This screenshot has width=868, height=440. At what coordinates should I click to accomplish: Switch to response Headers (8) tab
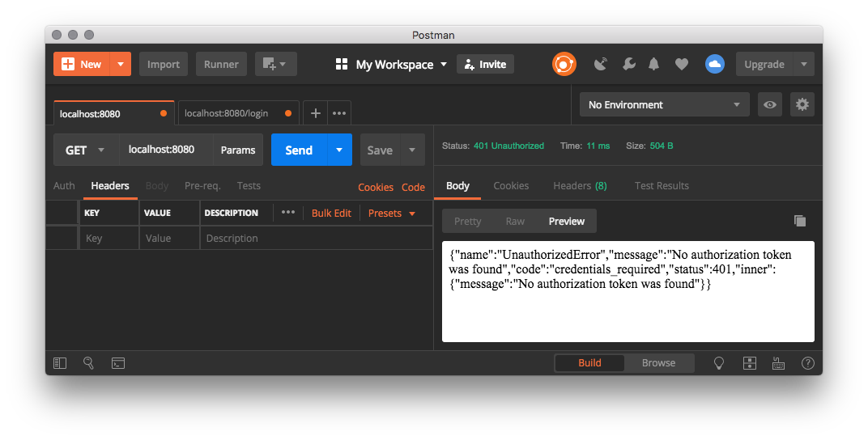pos(580,186)
